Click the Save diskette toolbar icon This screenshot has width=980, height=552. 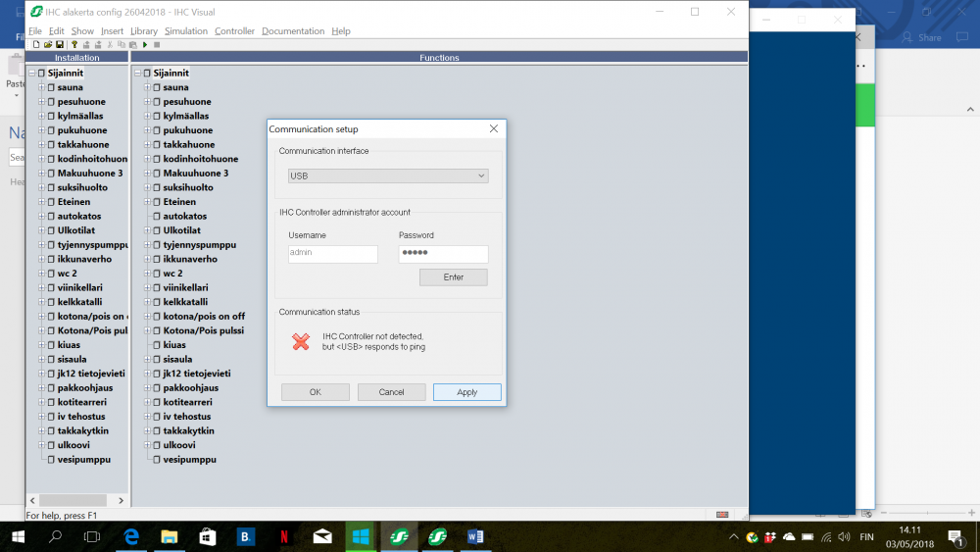(x=60, y=45)
